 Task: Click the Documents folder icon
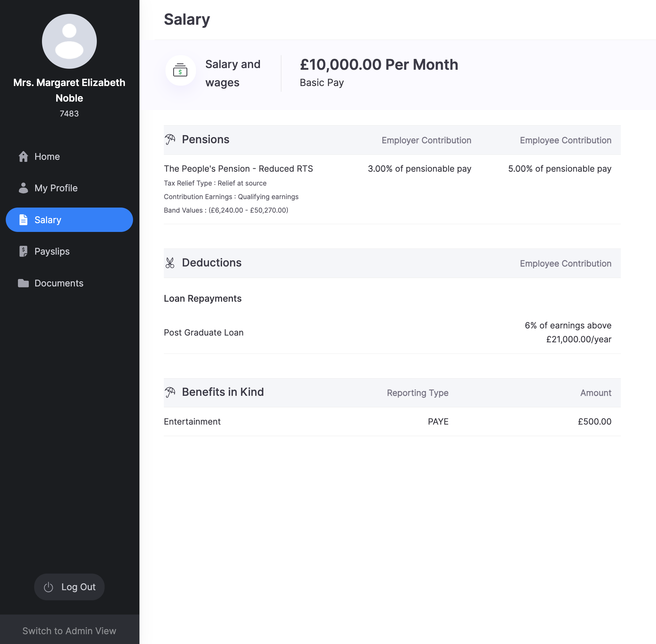coord(23,283)
